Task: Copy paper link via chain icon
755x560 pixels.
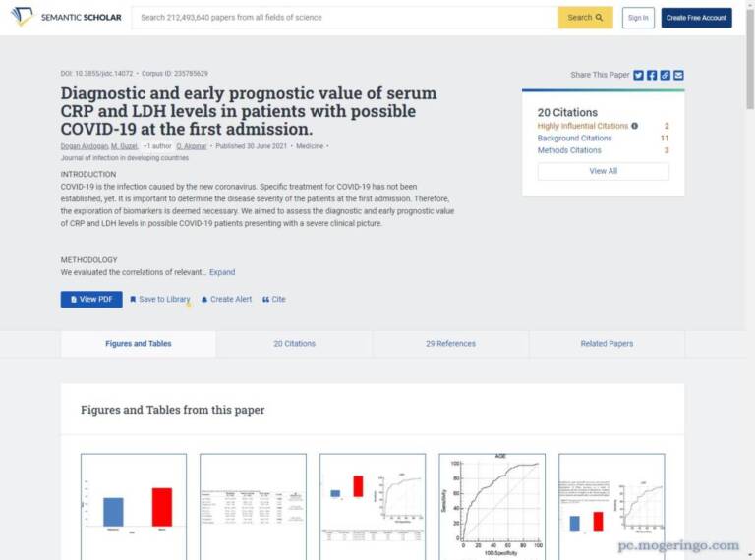Action: (x=666, y=75)
